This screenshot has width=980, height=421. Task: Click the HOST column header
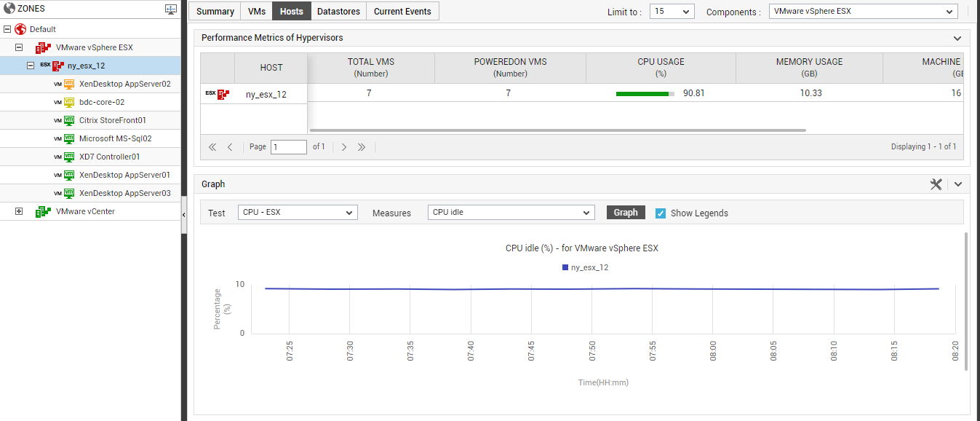pyautogui.click(x=271, y=68)
